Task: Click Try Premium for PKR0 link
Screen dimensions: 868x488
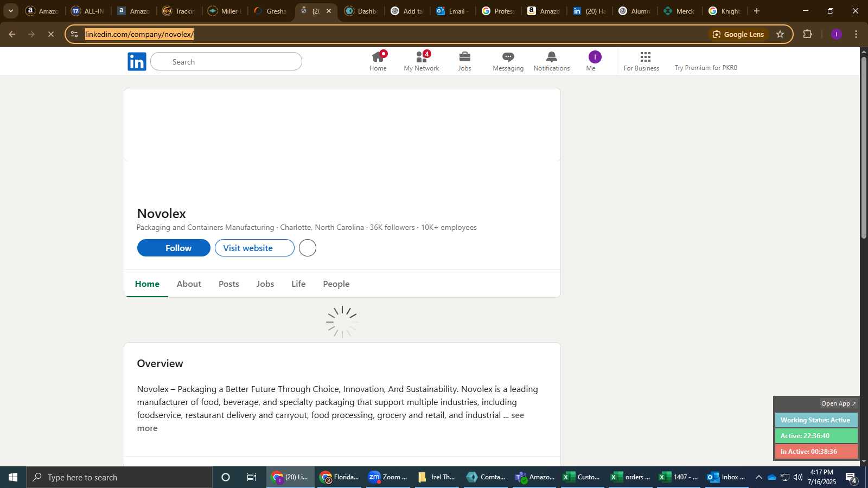Action: coord(706,68)
